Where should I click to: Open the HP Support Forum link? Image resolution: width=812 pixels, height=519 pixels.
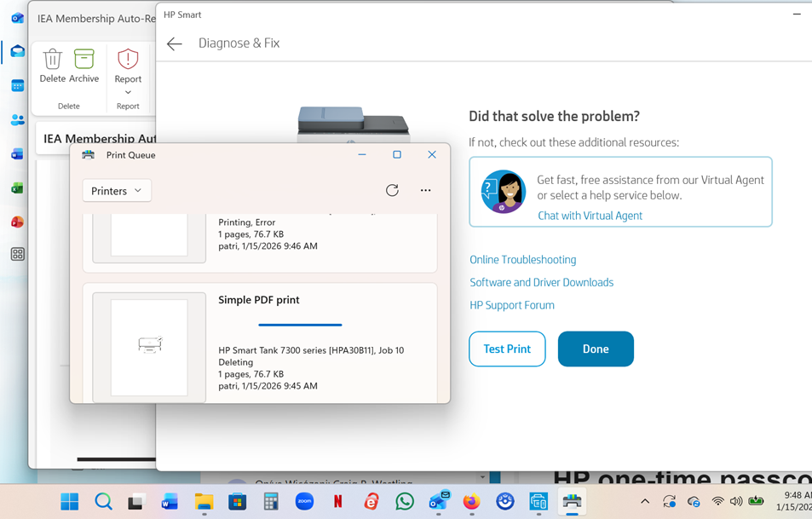[x=511, y=305]
